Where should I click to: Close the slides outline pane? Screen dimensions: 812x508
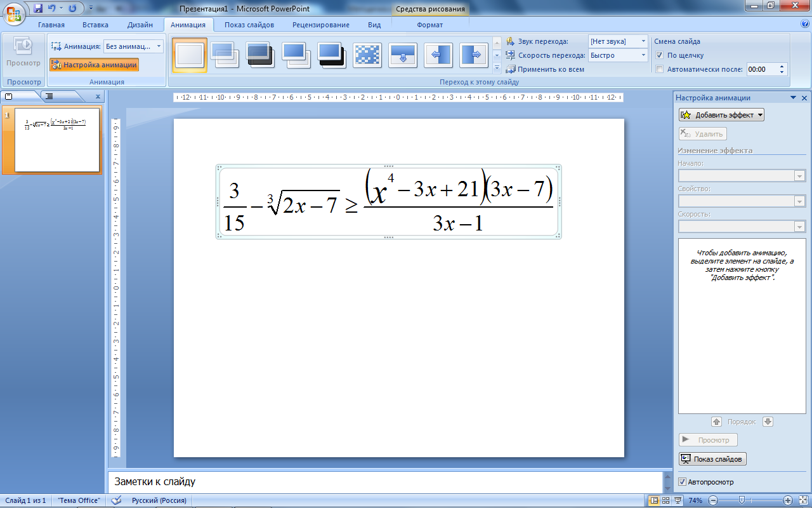pos(98,97)
